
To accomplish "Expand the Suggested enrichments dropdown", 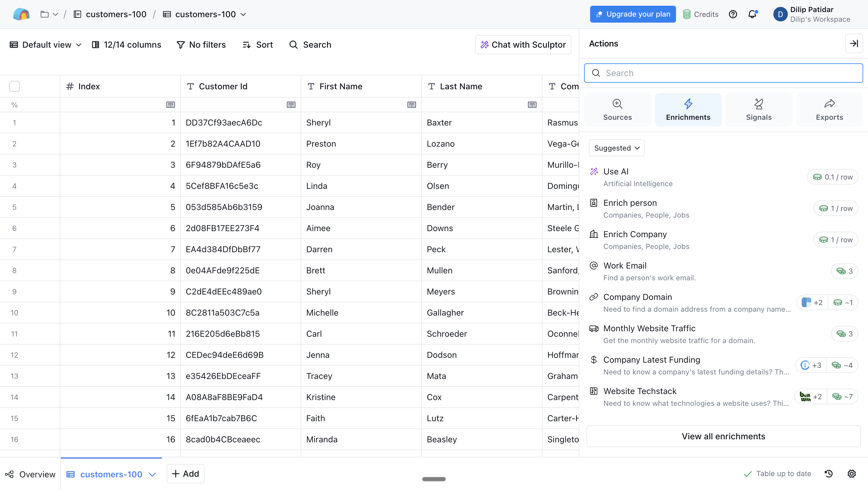I will click(x=616, y=148).
